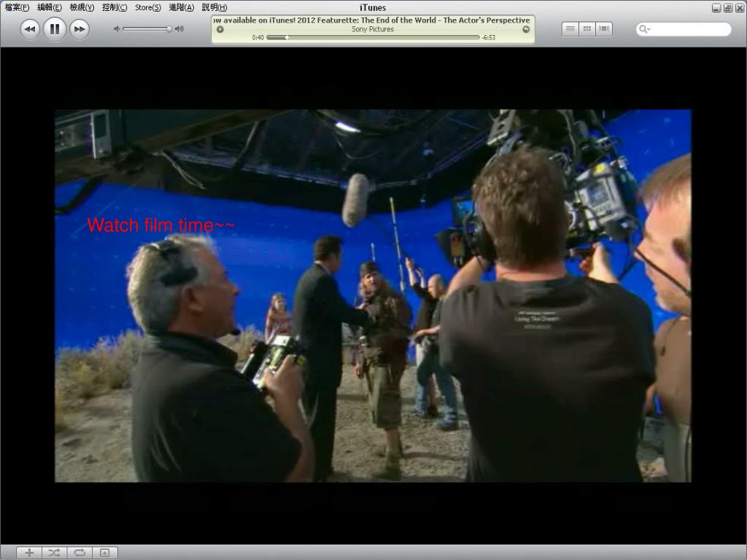Close the iTunes window
747x560 pixels.
coord(740,7)
